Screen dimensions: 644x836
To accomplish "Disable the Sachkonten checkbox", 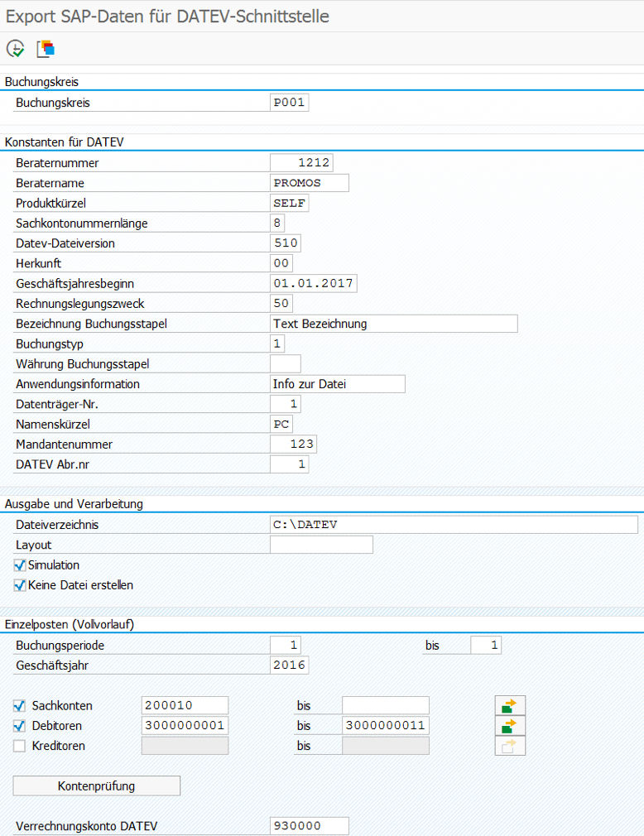I will (x=19, y=706).
